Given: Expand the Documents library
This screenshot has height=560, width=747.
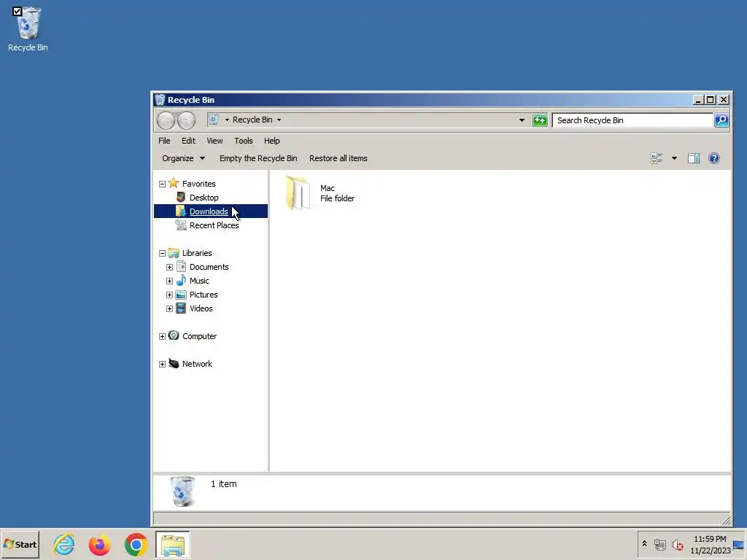Looking at the screenshot, I should tap(169, 267).
